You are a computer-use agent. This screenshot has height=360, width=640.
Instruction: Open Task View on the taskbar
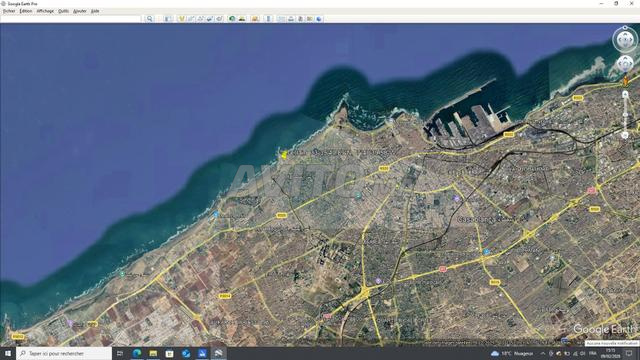pos(120,353)
